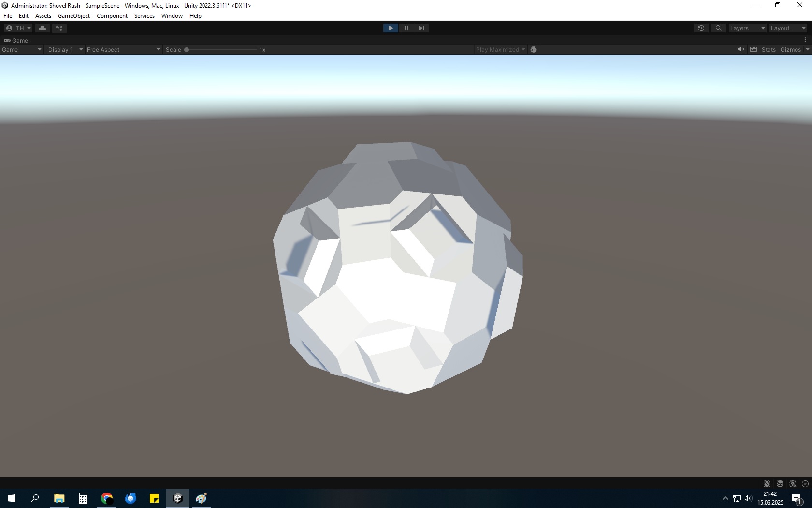Click the checkmark activity status icon

[x=805, y=484]
